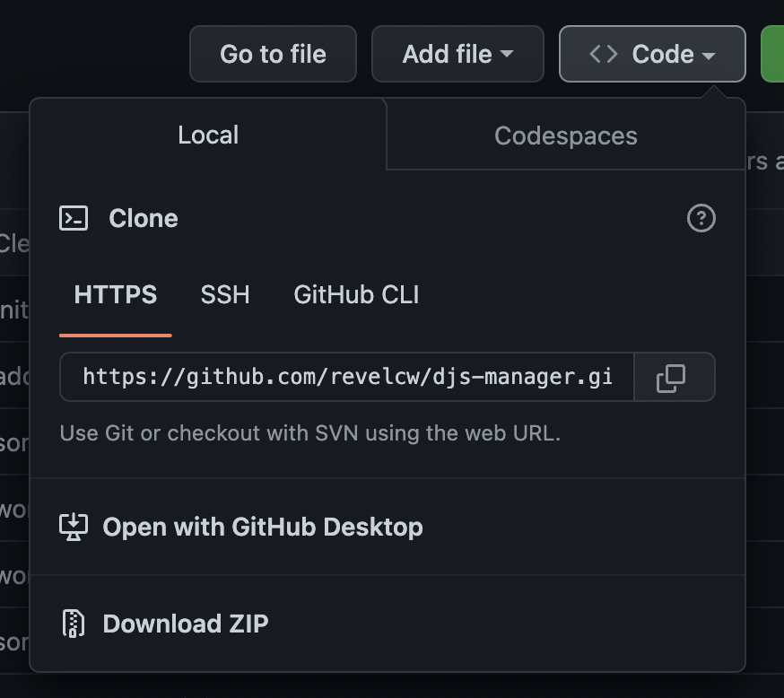This screenshot has height=698, width=784.
Task: Open the Add file dropdown
Action: [x=457, y=54]
